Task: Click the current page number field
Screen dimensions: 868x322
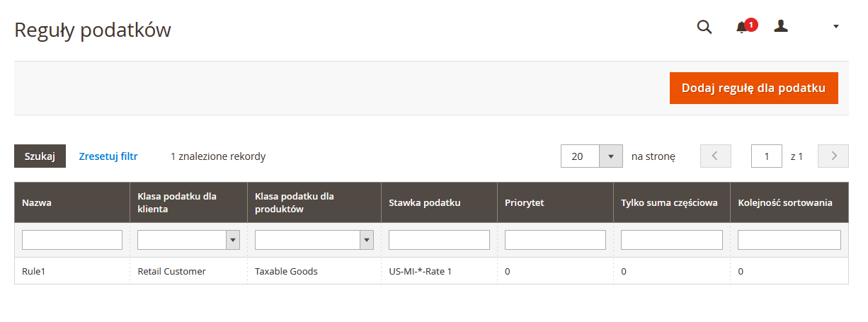Action: [767, 156]
